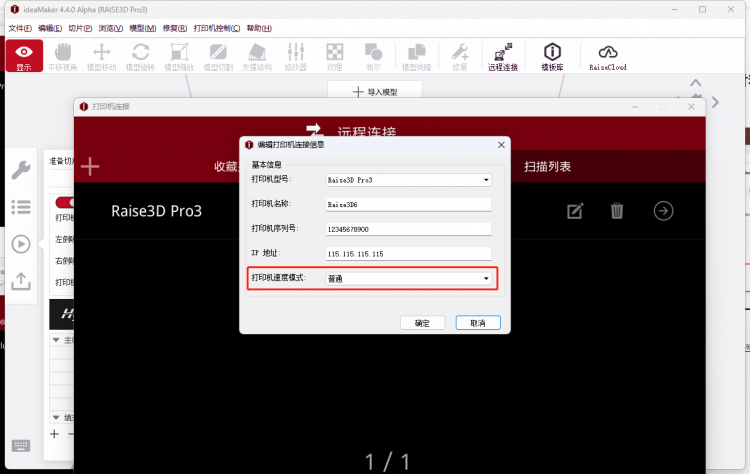Click the 打印机序列号 serial number field
750x474 pixels.
[408, 229]
